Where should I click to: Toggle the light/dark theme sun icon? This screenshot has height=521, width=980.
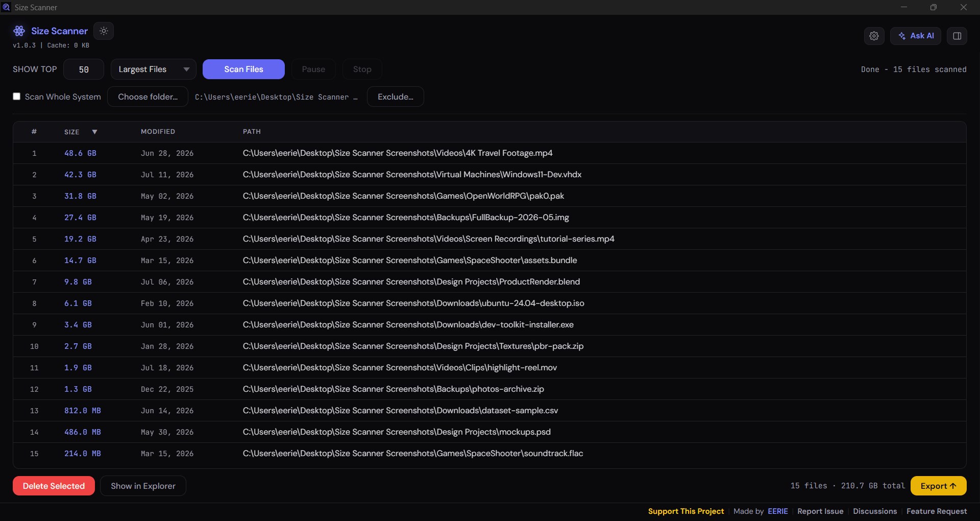[x=104, y=31]
